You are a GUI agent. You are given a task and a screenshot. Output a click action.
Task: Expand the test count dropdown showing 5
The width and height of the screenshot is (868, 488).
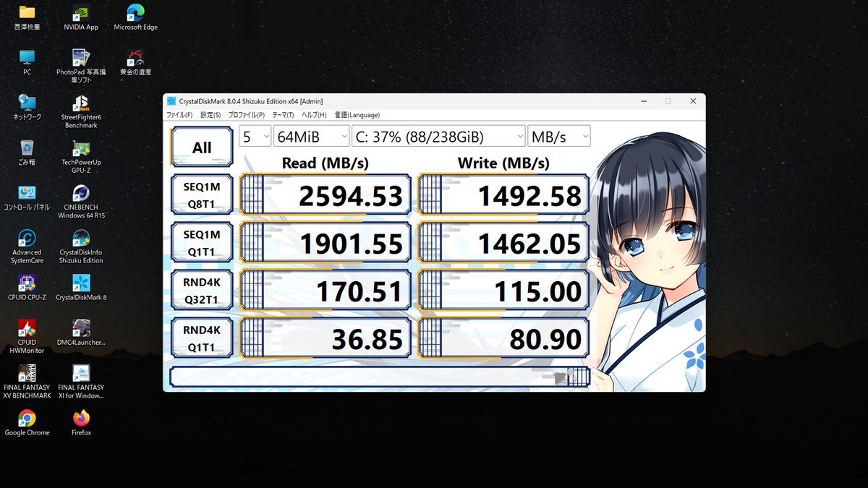click(x=255, y=136)
